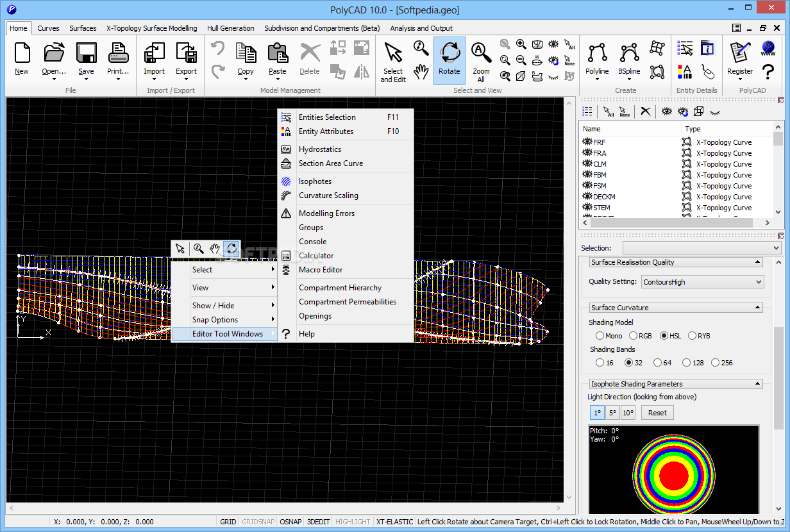Screen dimensions: 790x532
Task: Toggle visibility eye of STEM curve
Action: tap(587, 208)
